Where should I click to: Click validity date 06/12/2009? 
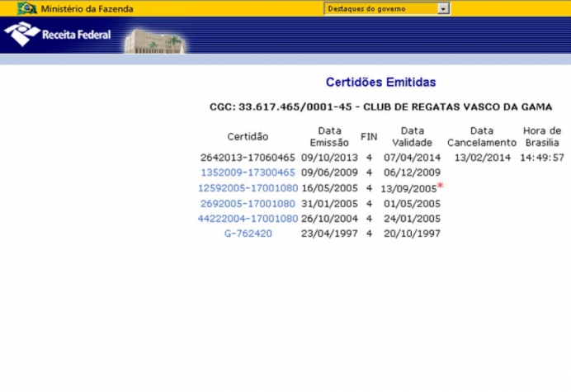tap(413, 172)
